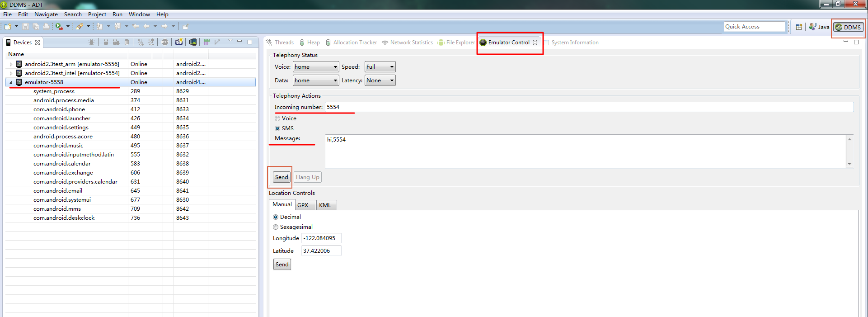
Task: Collapse the emulator-5558 device tree
Action: tap(11, 82)
